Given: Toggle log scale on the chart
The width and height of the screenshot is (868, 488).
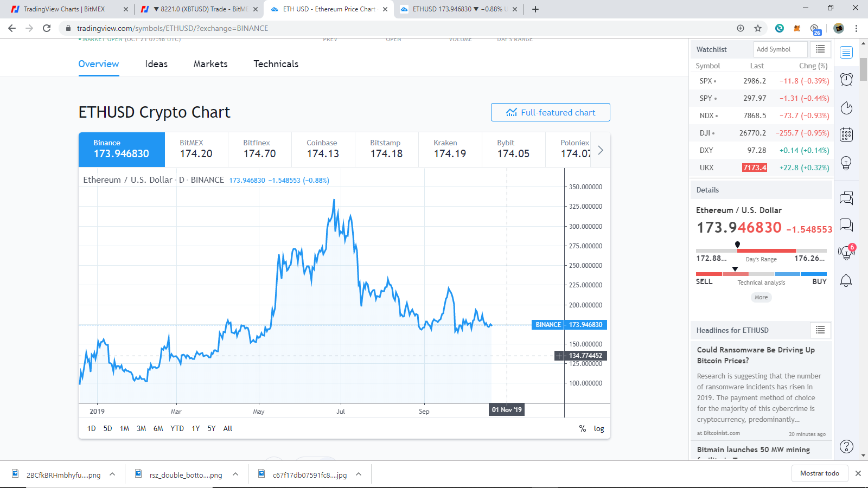Looking at the screenshot, I should [x=599, y=428].
